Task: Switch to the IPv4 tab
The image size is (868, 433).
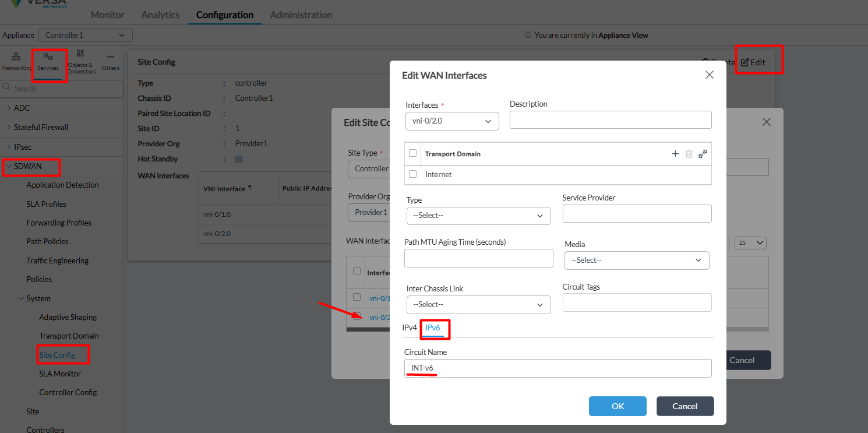Action: (x=410, y=328)
